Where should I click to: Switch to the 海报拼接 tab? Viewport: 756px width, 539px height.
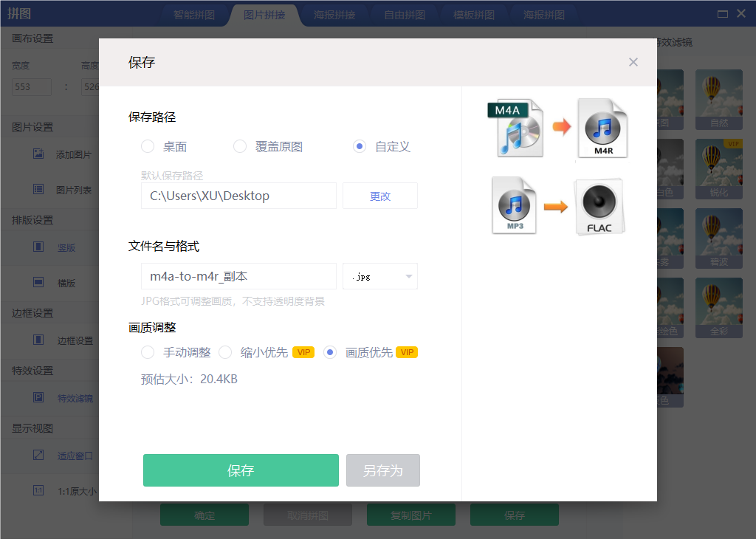pyautogui.click(x=334, y=13)
